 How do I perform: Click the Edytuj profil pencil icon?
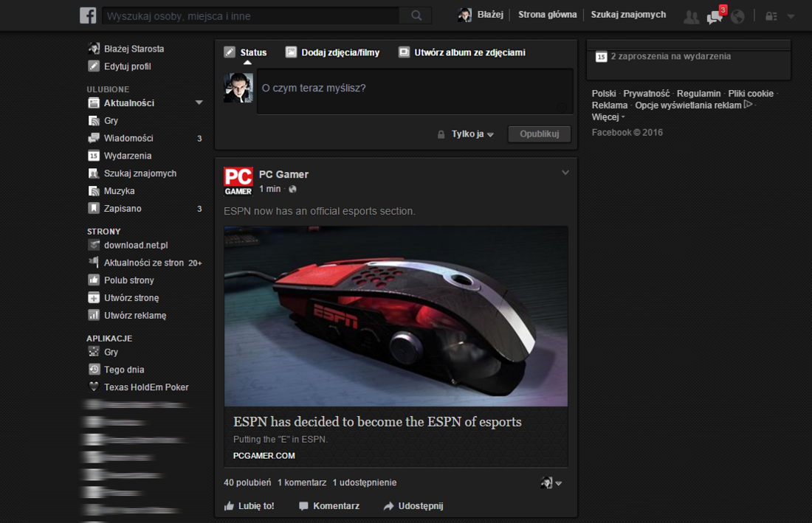coord(94,66)
